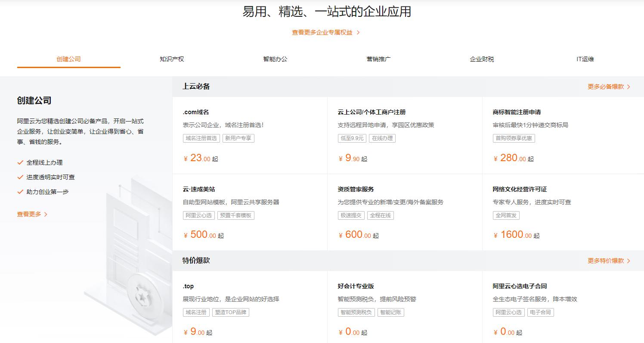Click the chevron next to 更多特价爆款
Image resolution: width=644 pixels, height=343 pixels.
click(629, 261)
